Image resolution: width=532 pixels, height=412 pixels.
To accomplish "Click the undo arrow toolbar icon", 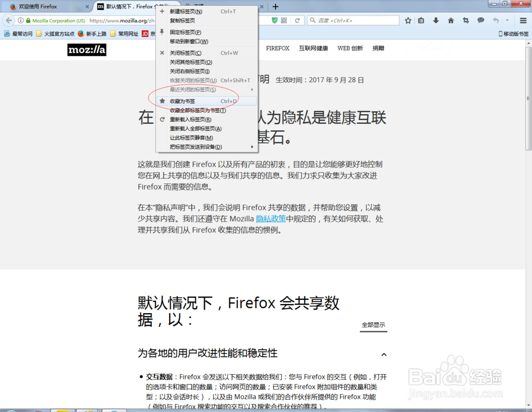I will 496,21.
